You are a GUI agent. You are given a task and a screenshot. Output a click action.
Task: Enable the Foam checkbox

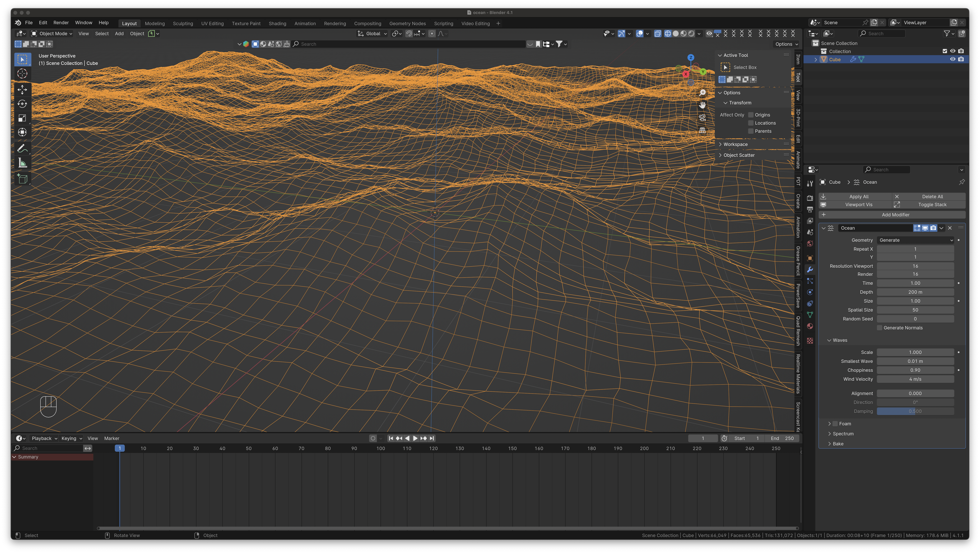835,424
